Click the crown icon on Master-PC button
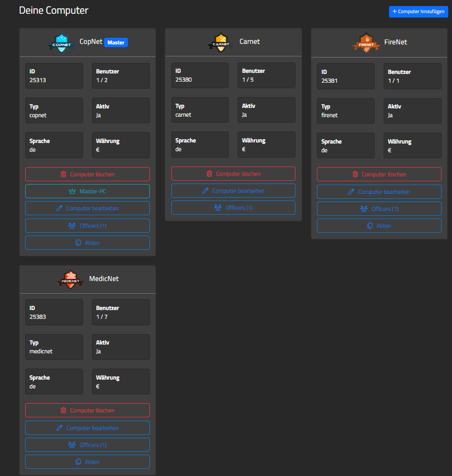 pyautogui.click(x=72, y=191)
